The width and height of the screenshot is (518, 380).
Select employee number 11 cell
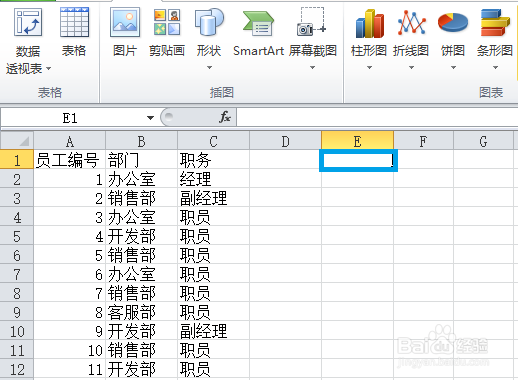click(70, 369)
